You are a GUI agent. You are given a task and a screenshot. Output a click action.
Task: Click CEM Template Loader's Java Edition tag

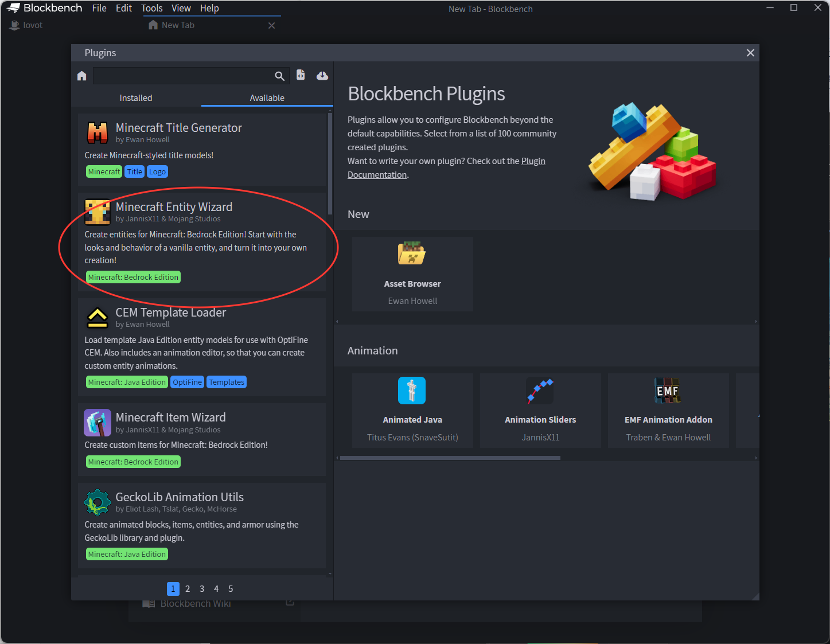click(x=127, y=382)
